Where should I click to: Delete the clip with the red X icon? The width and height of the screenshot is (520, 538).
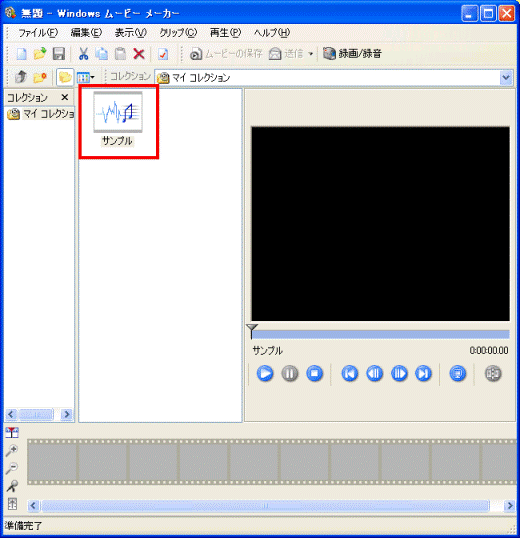tap(139, 54)
